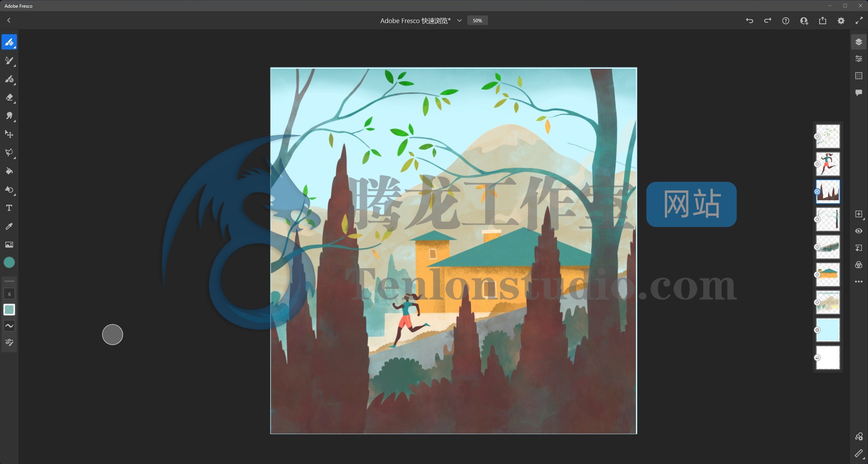The height and width of the screenshot is (464, 868).
Task: Toggle layer type icon beside orange house layer
Action: [x=817, y=275]
